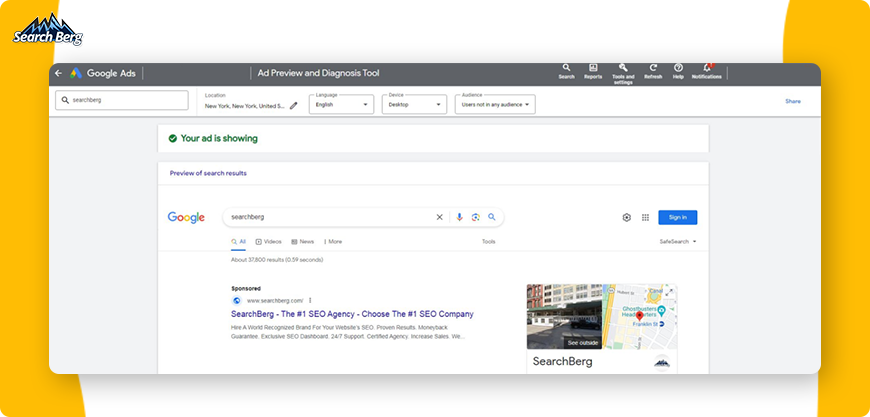
Task: Click the magnifier search button in Google box
Action: (x=492, y=217)
